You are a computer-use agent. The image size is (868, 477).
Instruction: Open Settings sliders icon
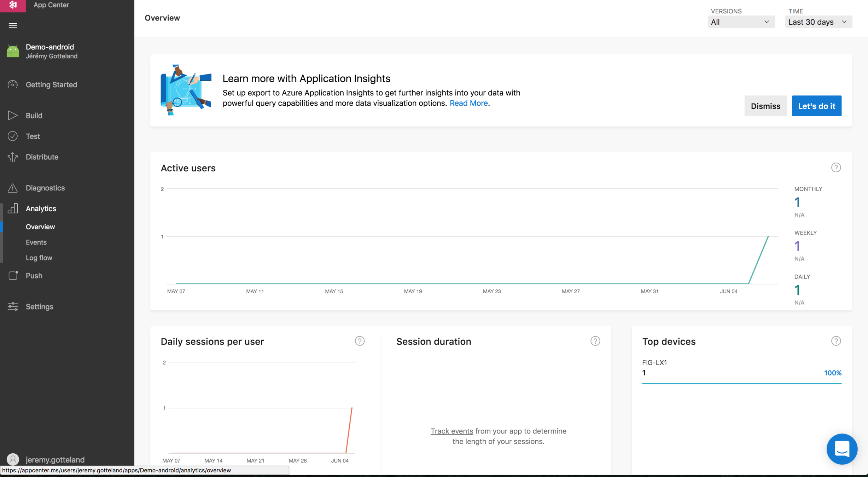13,307
